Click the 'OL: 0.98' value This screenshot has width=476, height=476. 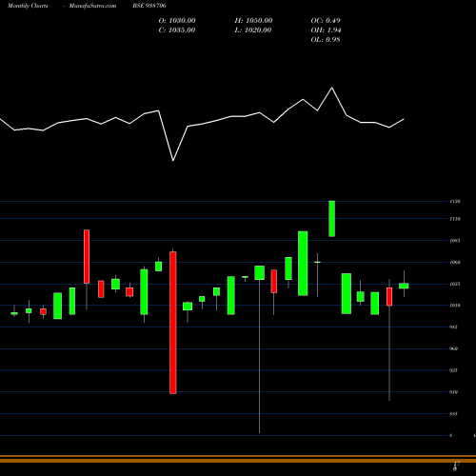pos(326,40)
